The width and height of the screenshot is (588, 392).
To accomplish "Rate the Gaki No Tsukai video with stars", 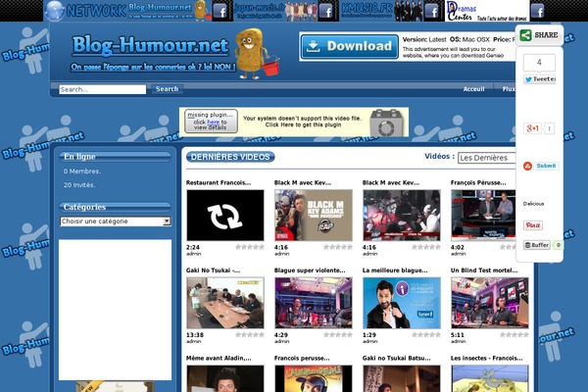I will pos(250,335).
